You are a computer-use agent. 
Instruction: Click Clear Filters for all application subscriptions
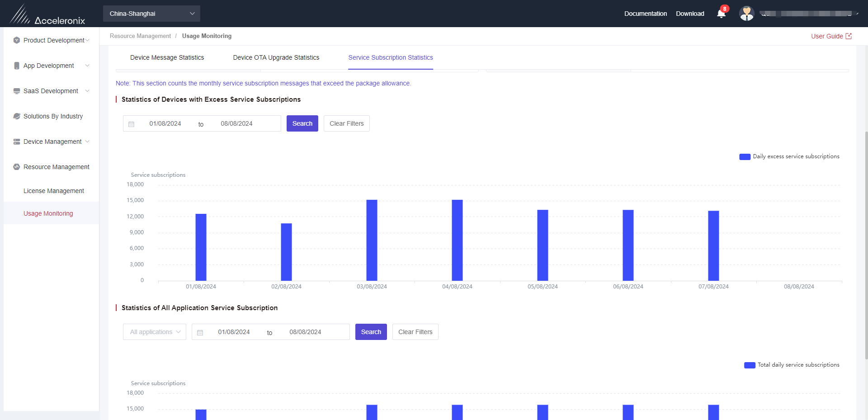tap(415, 332)
